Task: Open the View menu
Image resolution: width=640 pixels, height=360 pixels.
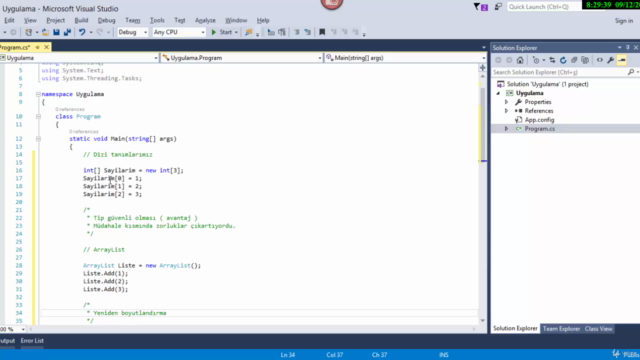Action: tap(30, 20)
